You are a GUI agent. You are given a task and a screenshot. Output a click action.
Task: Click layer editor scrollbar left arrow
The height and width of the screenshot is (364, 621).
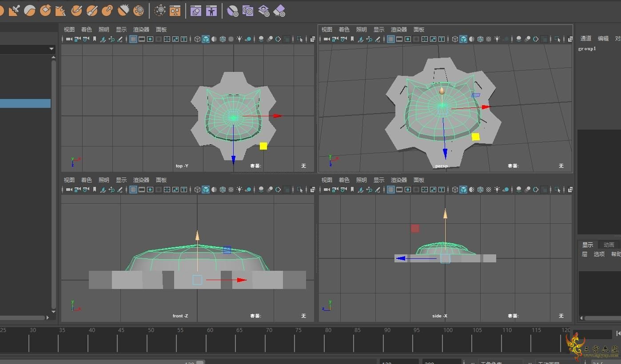tap(581, 318)
